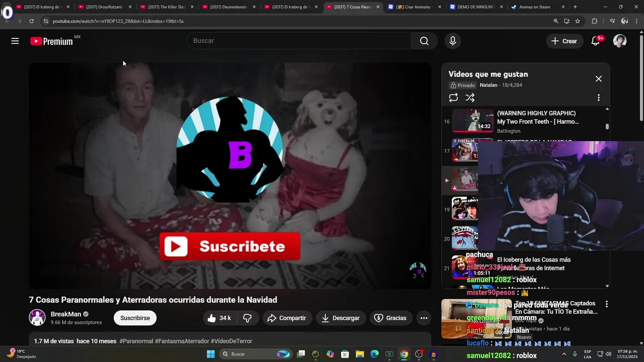Click the hashtag #Paranormal link
Screen dimensions: 644x362
(x=136, y=341)
